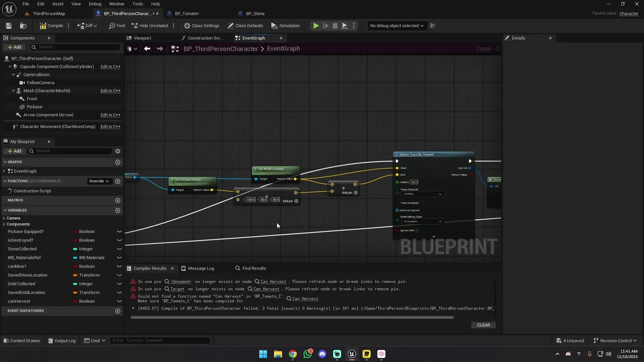This screenshot has width=644, height=362.
Task: Click 4 Unsaved indicator
Action: pos(570,340)
